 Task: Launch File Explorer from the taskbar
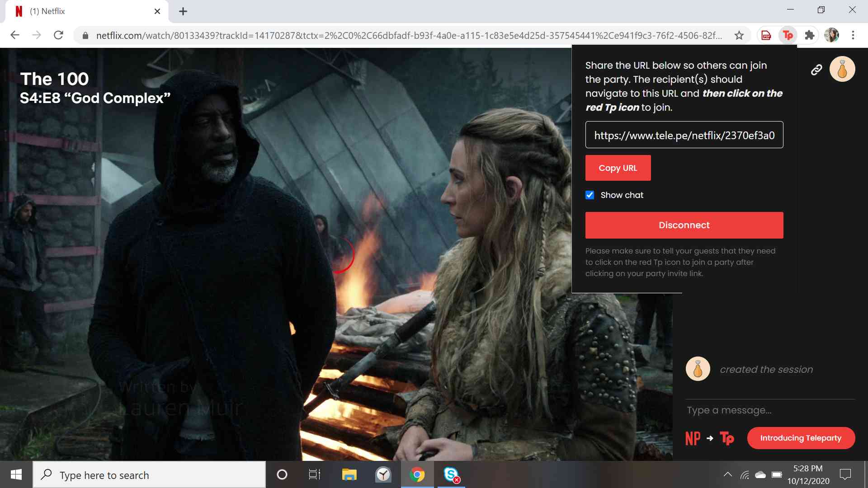tap(349, 474)
